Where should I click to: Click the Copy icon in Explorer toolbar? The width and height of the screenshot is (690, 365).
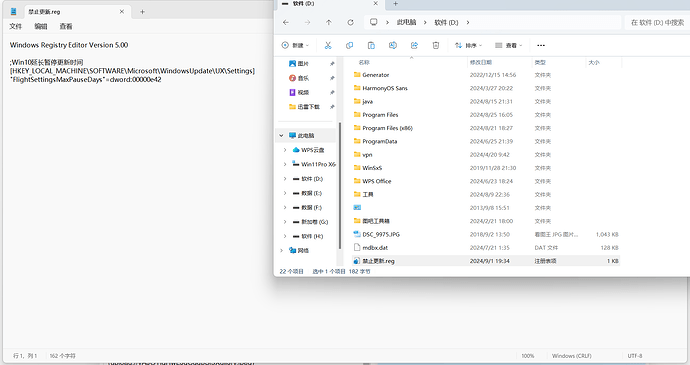coord(349,45)
